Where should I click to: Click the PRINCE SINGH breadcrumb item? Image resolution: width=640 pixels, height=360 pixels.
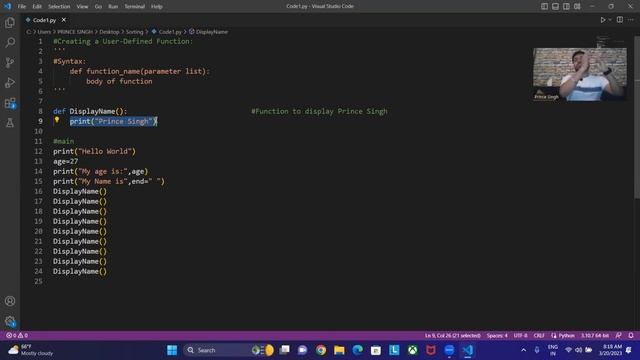(75, 31)
